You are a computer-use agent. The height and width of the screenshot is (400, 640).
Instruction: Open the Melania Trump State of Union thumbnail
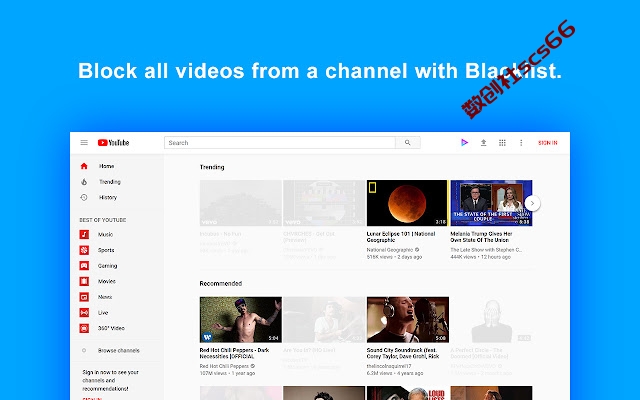click(x=491, y=203)
